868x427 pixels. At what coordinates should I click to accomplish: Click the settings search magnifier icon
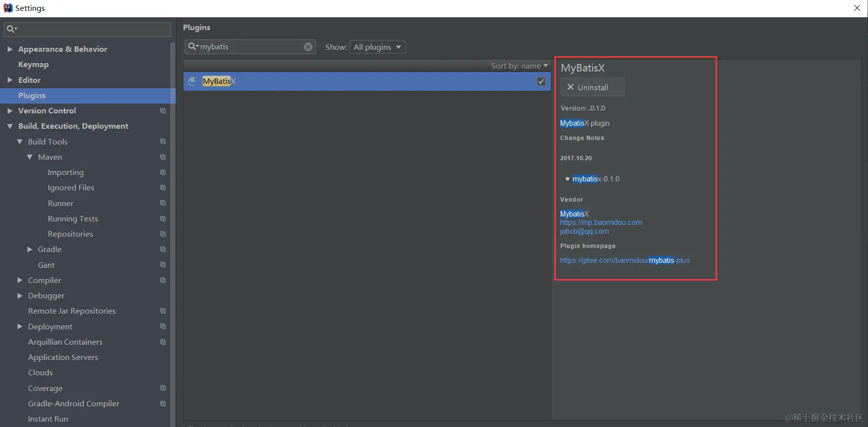pyautogui.click(x=11, y=29)
